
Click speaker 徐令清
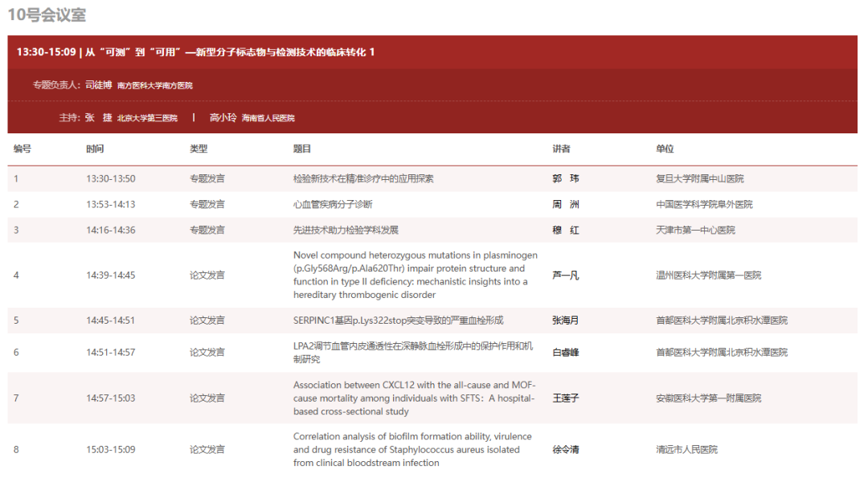click(566, 449)
